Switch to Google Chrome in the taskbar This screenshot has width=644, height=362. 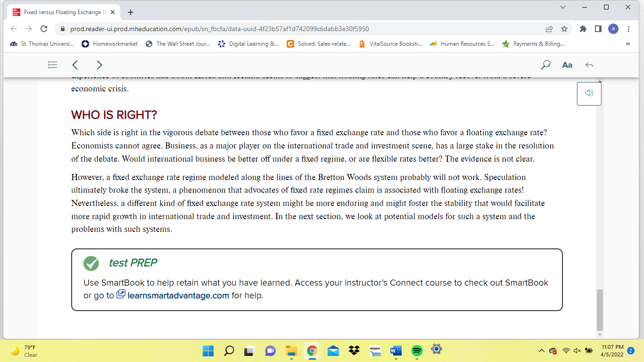312,351
